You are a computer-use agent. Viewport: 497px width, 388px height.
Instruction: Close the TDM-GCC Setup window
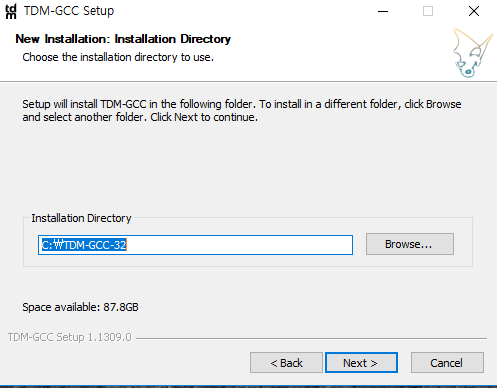point(474,11)
